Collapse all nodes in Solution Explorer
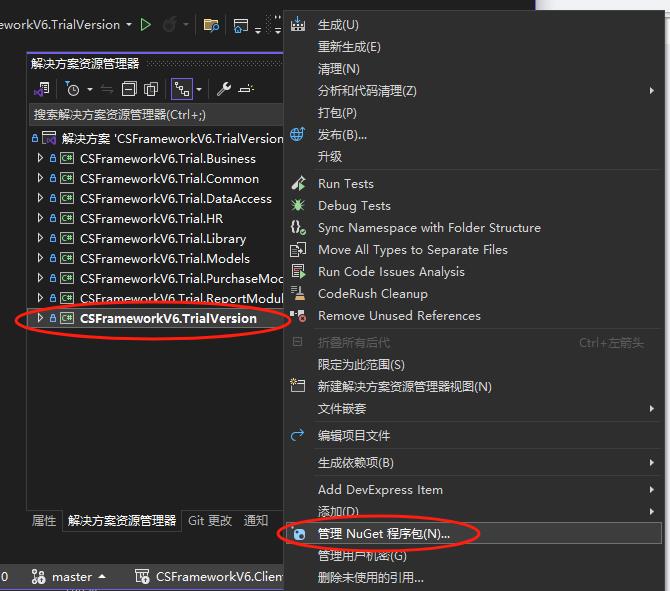670x591 pixels. coord(129,89)
